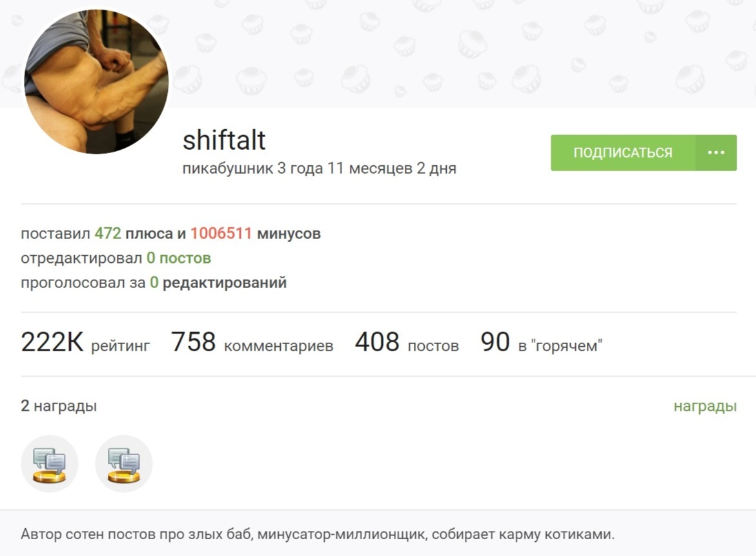Click the 222K рейтинг stat
756x556 pixels.
click(x=85, y=342)
